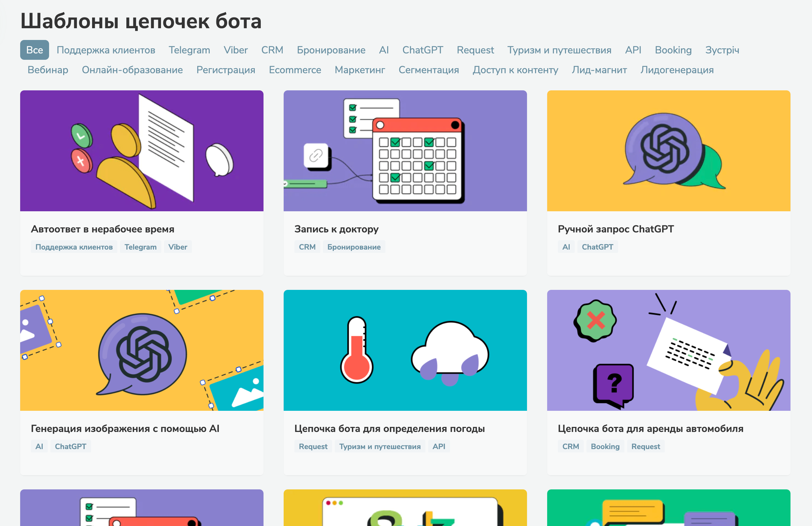Open the 'Вебинар' category
Screen dimensions: 812x526
point(47,70)
